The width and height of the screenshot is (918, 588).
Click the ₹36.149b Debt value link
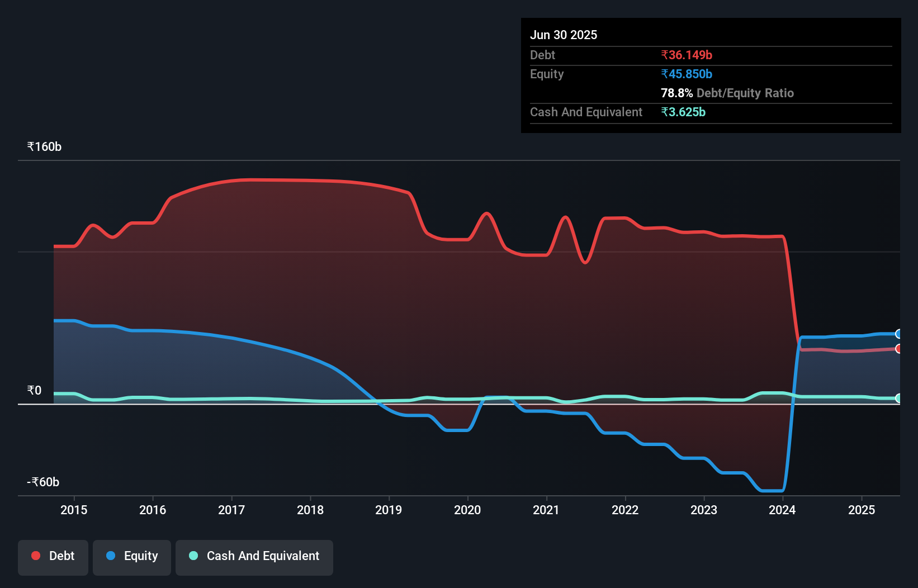coord(687,55)
